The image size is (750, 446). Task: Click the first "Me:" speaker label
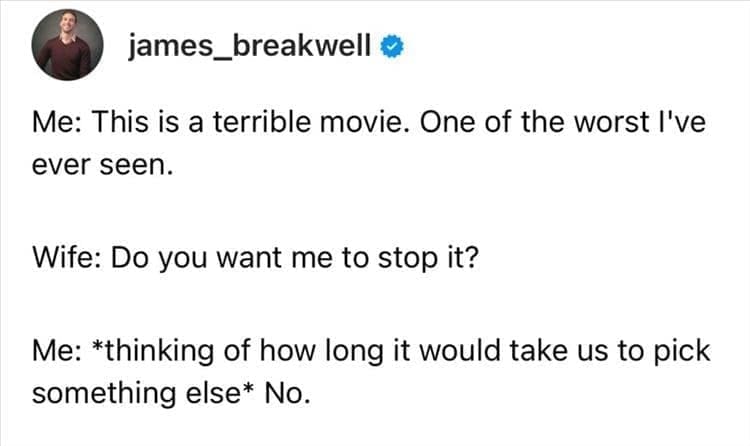[x=57, y=123]
